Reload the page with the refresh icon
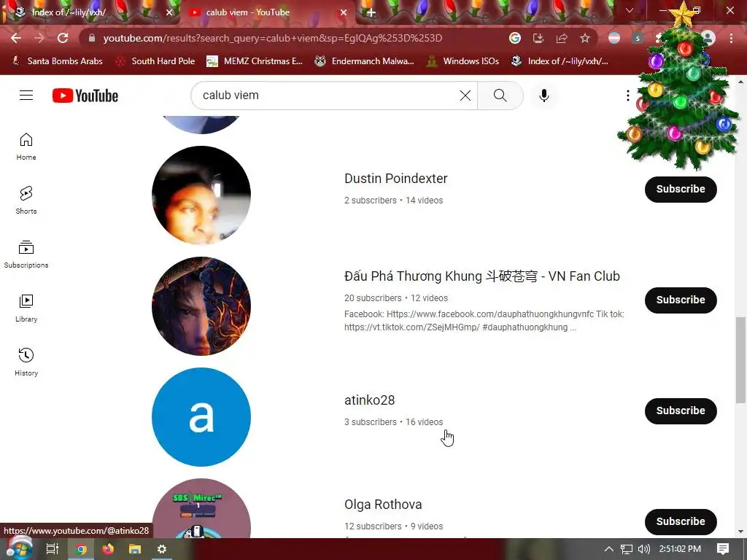The height and width of the screenshot is (560, 747). pyautogui.click(x=63, y=38)
